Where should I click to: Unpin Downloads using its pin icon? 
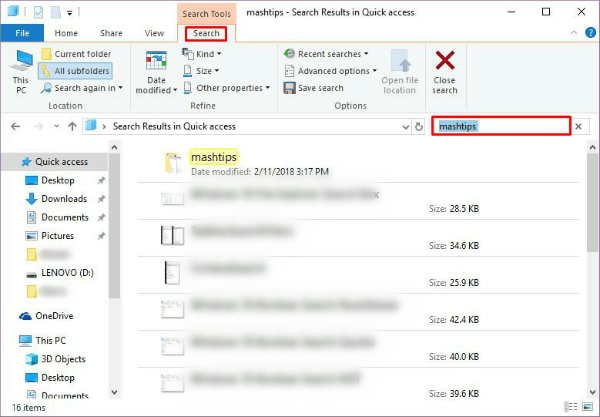101,199
